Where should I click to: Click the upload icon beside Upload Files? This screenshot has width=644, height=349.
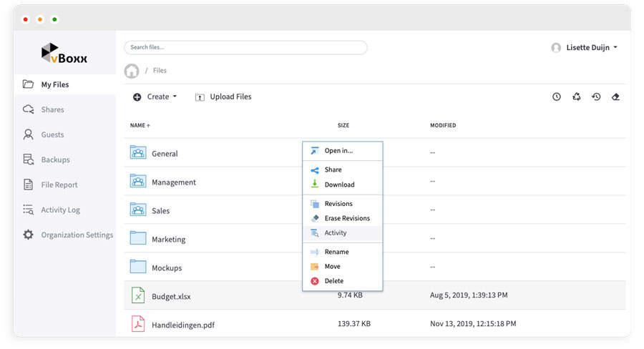tap(200, 97)
